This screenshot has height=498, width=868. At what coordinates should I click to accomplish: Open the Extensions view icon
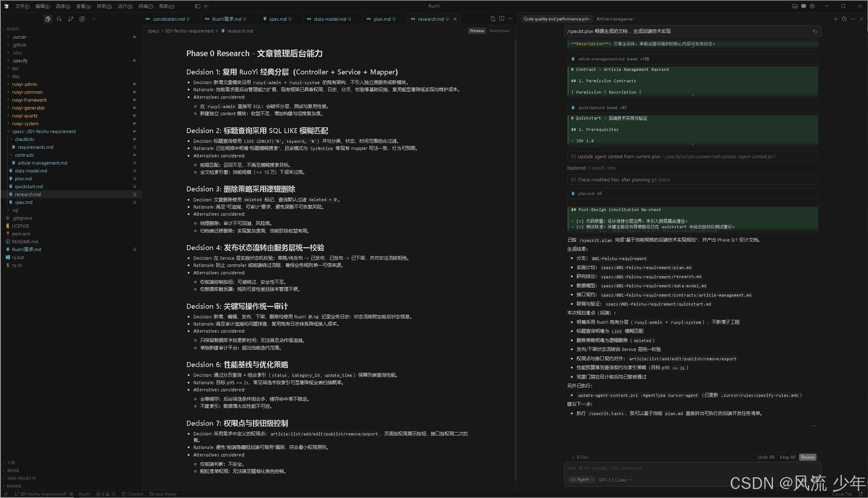(x=82, y=19)
